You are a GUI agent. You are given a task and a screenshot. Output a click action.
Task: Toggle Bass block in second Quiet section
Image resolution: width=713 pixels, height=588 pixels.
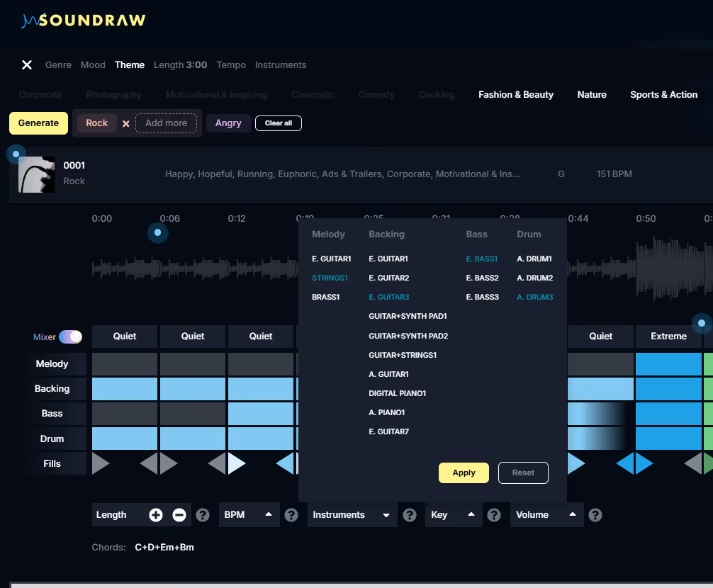coord(193,414)
